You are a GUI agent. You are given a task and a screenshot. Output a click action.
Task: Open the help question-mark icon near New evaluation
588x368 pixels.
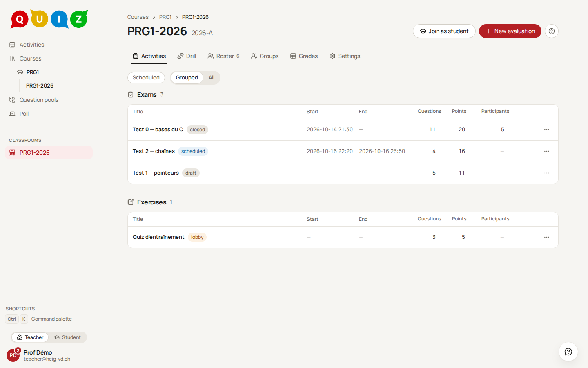[x=551, y=31]
